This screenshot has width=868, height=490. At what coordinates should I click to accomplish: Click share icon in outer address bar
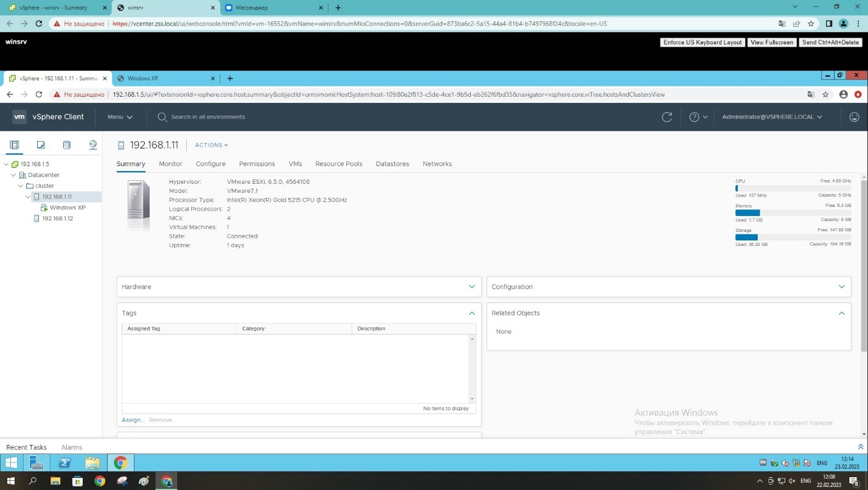pos(796,24)
